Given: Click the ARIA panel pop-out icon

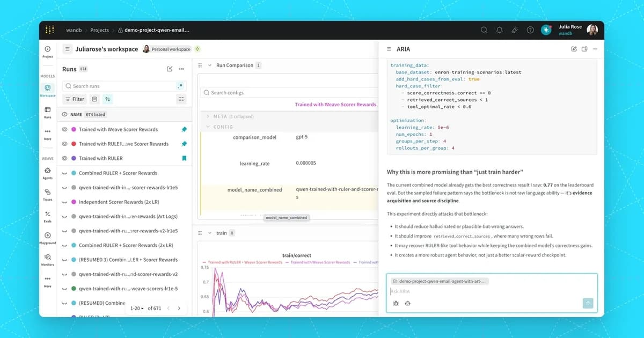Looking at the screenshot, I should pos(584,49).
